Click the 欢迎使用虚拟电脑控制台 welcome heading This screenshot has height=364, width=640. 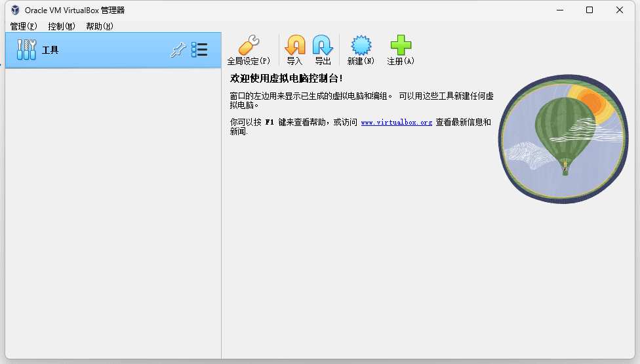287,78
